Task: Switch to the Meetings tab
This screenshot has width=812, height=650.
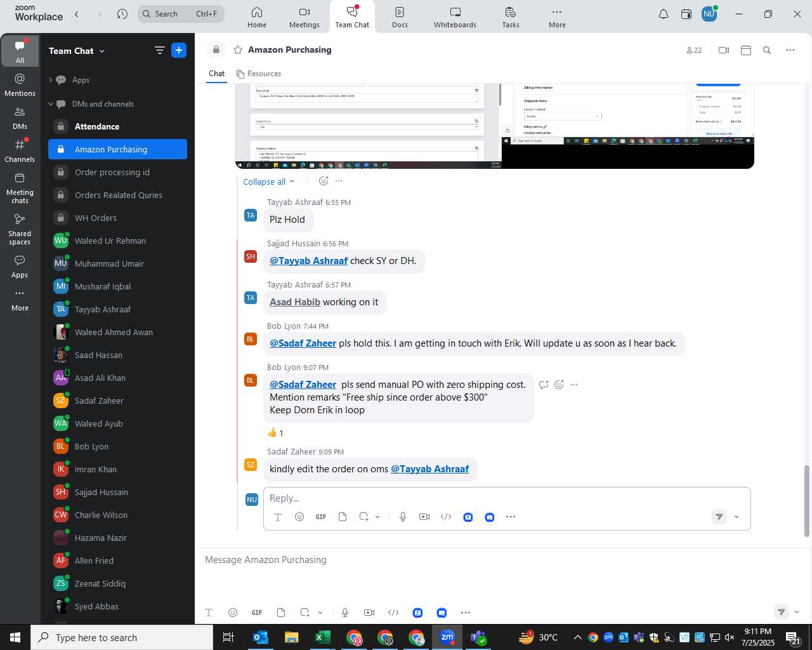Action: tap(304, 17)
